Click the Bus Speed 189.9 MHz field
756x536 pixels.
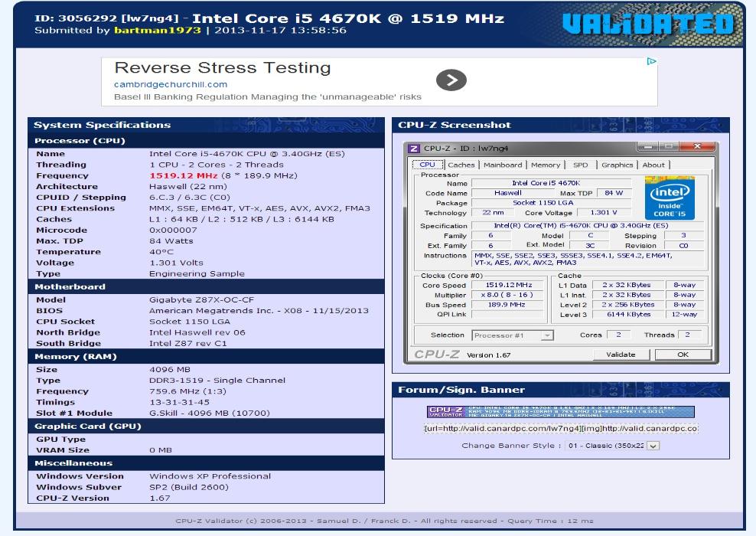[x=509, y=305]
